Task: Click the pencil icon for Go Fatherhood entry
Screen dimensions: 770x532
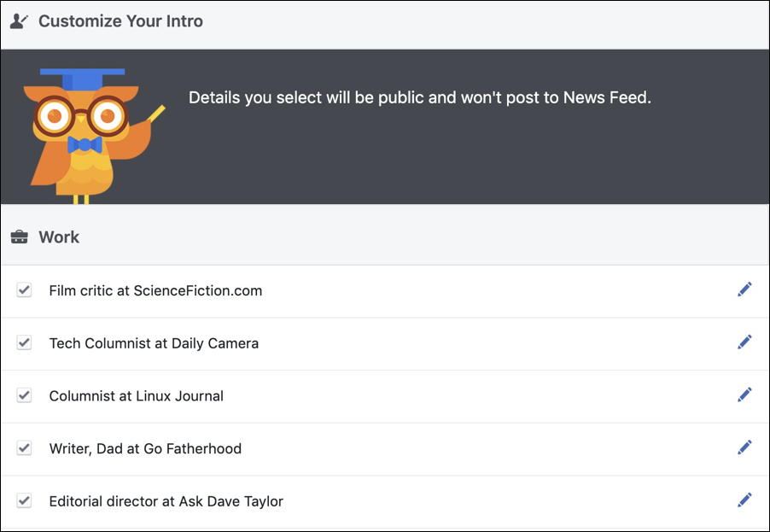Action: (x=744, y=447)
